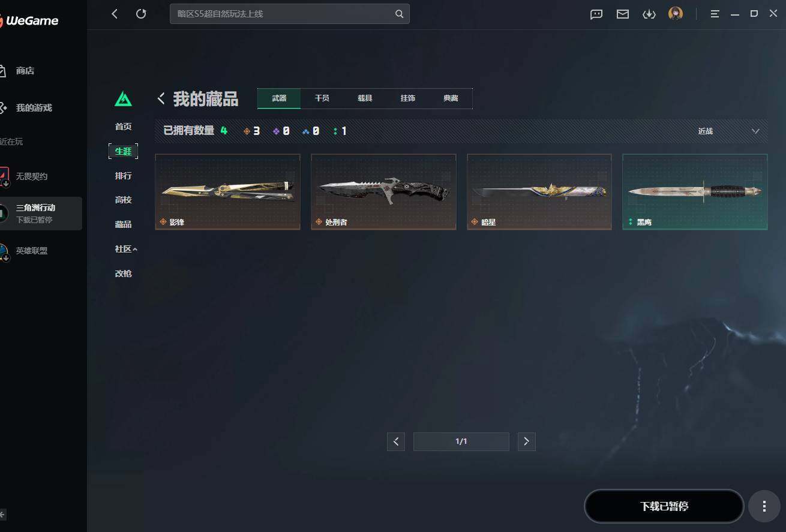Go back using the top bar arrow

[x=115, y=14]
